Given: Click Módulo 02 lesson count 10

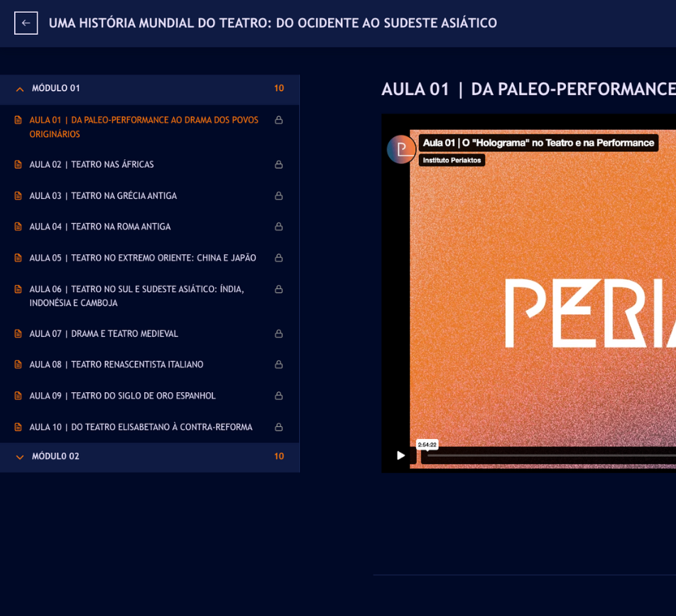Looking at the screenshot, I should (279, 456).
